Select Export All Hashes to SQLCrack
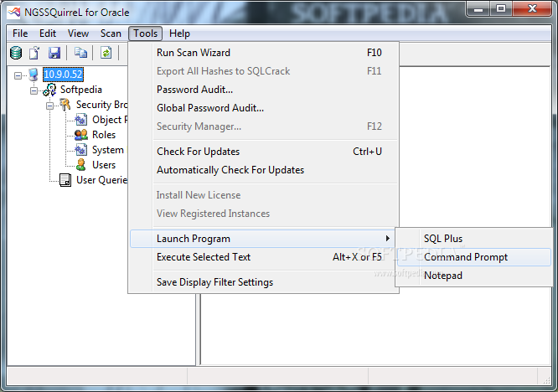 point(264,71)
